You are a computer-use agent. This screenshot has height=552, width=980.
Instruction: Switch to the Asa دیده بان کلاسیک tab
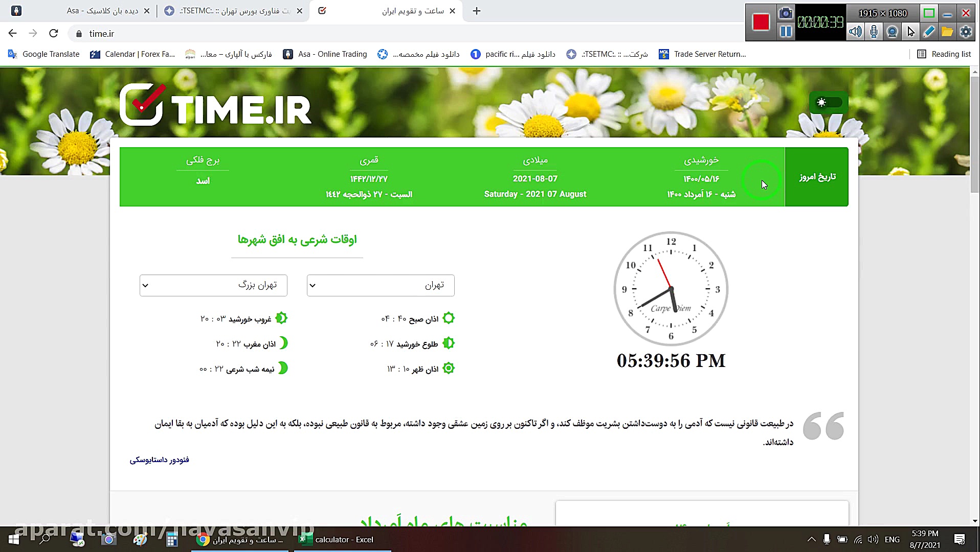tap(92, 10)
